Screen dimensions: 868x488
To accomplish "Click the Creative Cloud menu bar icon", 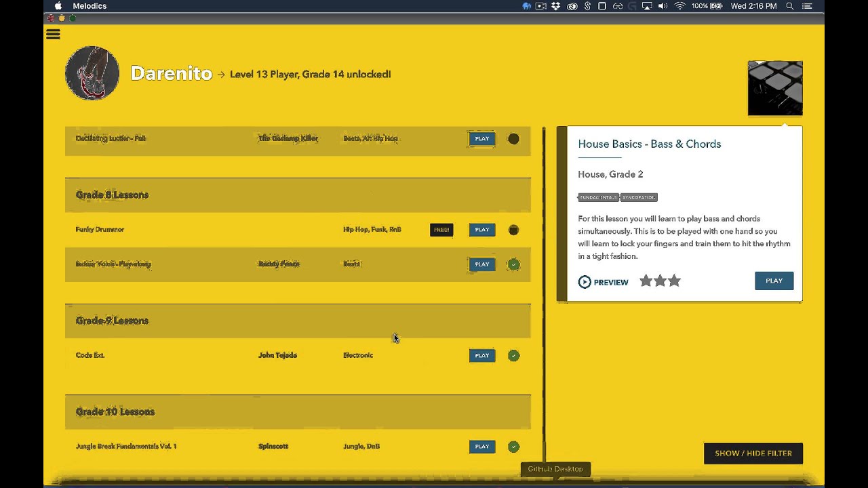I will 572,6.
